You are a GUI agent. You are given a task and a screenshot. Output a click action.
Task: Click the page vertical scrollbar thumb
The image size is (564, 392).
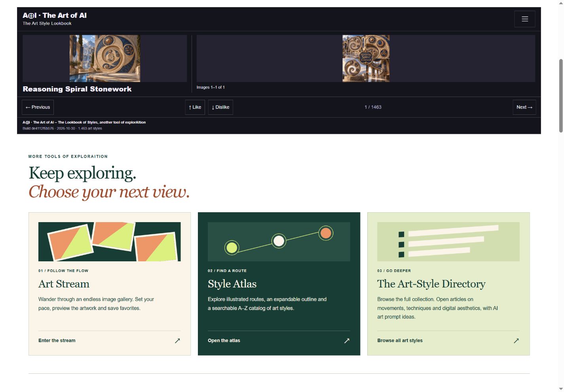click(561, 96)
